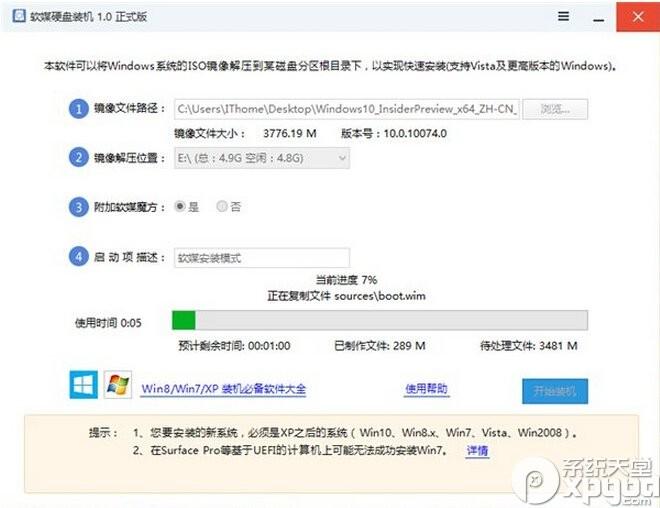Click the 附加软媒魔方 label
Image resolution: width=660 pixels, height=508 pixels.
coord(129,207)
